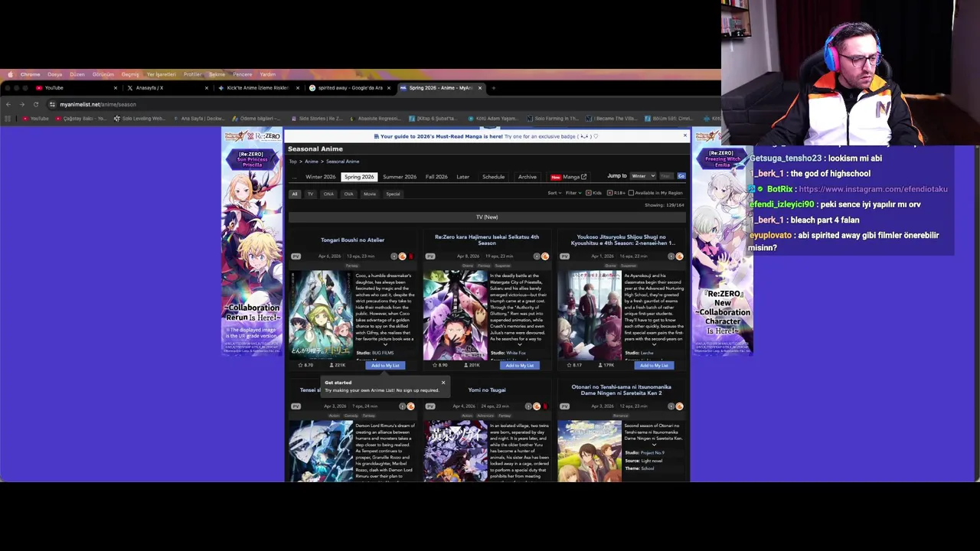Open the Çağatay Balcı bookmark
Screen dimensions: 980x551
[80, 119]
